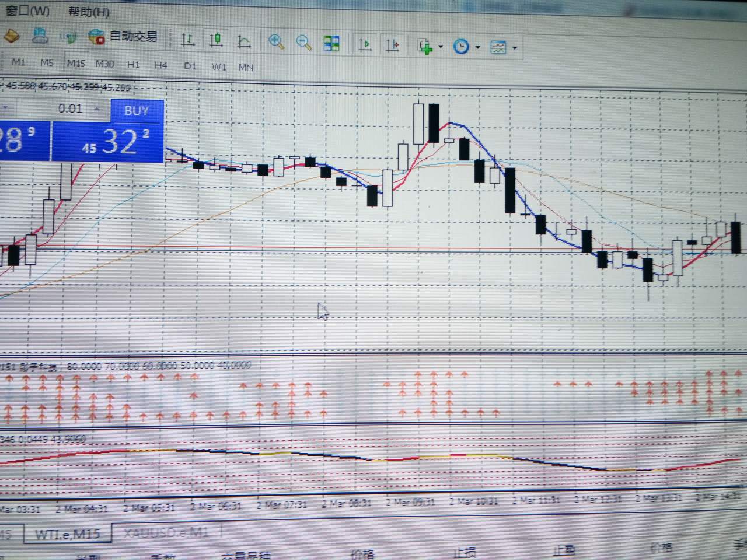This screenshot has height=560, width=747.
Task: Select M30 timeframe
Action: (104, 64)
